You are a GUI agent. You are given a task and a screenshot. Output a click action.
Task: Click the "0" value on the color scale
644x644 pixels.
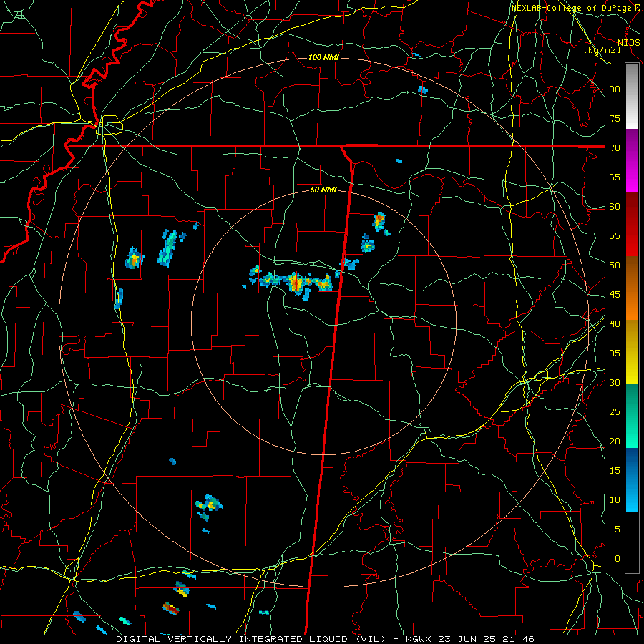tap(618, 559)
